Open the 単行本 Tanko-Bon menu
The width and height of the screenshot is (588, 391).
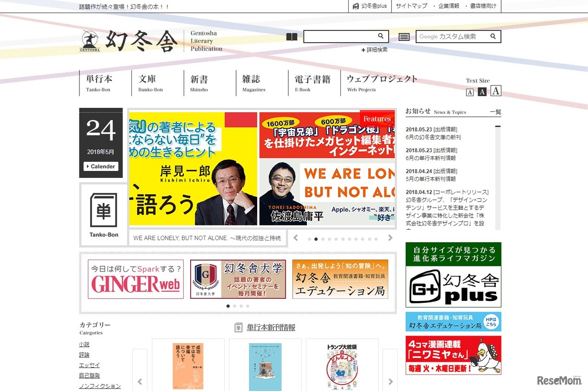point(106,83)
